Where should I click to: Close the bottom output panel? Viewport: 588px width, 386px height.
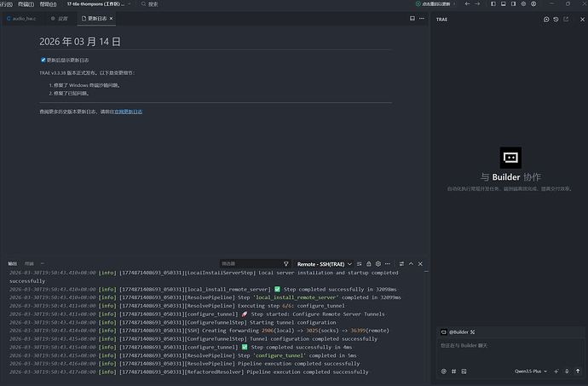(420, 263)
